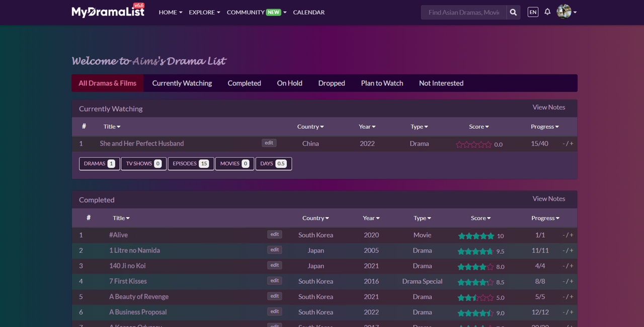The image size is (644, 327).
Task: Click star rating of #Alive
Action: pos(476,236)
